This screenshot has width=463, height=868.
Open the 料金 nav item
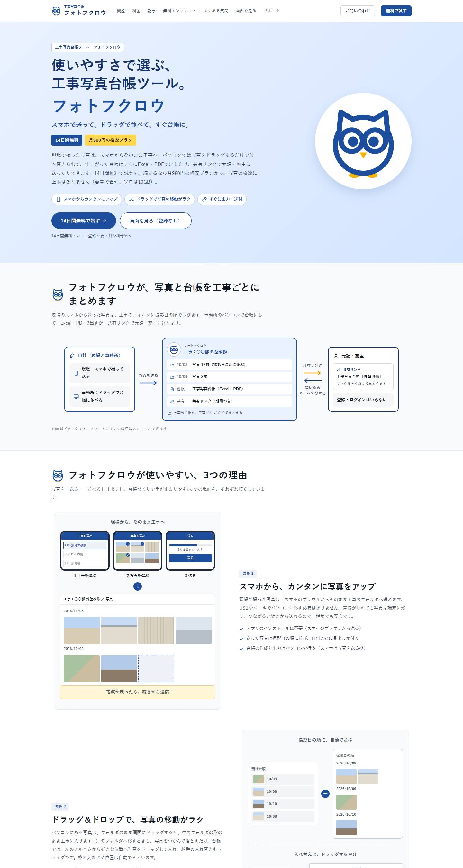coord(136,11)
